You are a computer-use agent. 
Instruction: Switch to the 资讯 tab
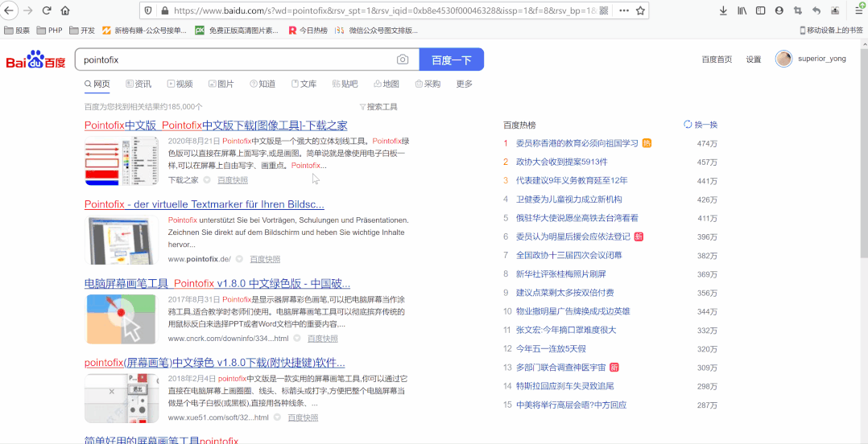(138, 84)
